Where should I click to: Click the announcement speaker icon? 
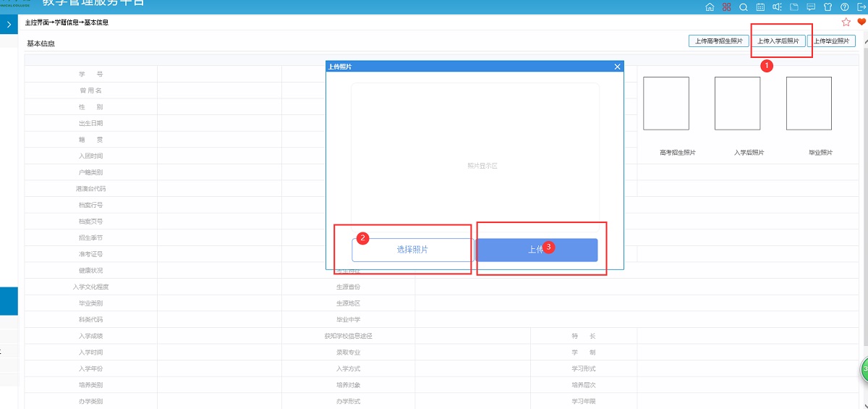tap(777, 7)
